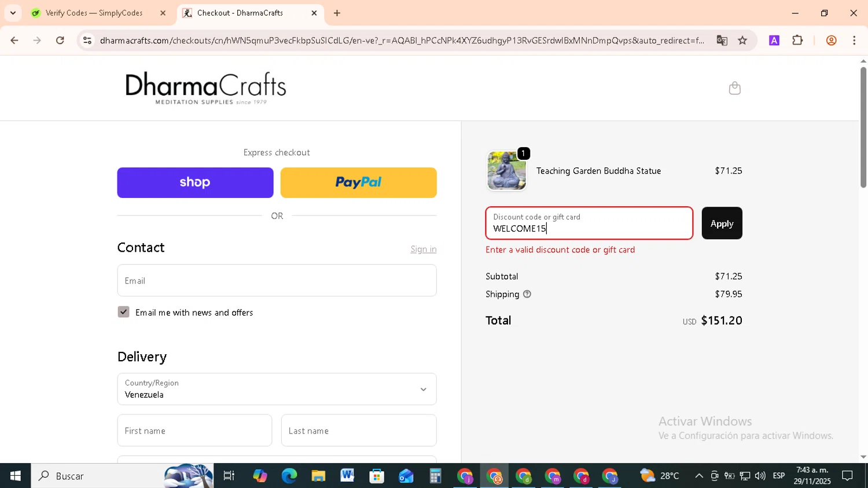Click the browser address bar URL
868x488 pixels.
pos(402,41)
